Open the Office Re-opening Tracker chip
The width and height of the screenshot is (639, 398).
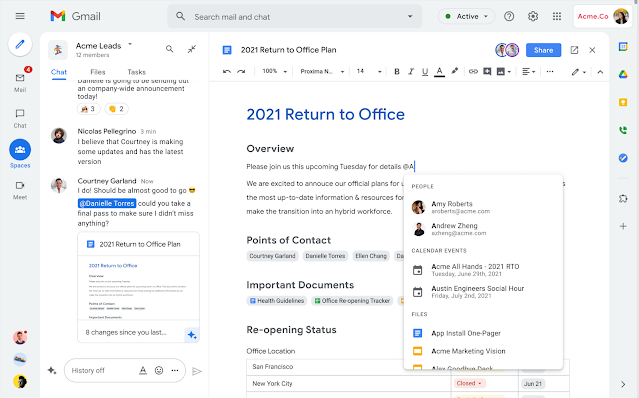tap(352, 301)
